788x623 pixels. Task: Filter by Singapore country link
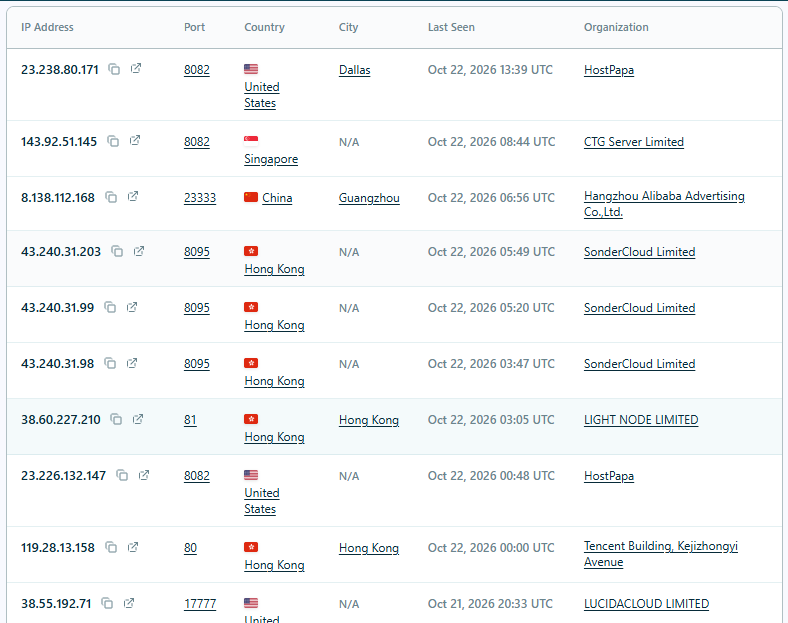(271, 159)
